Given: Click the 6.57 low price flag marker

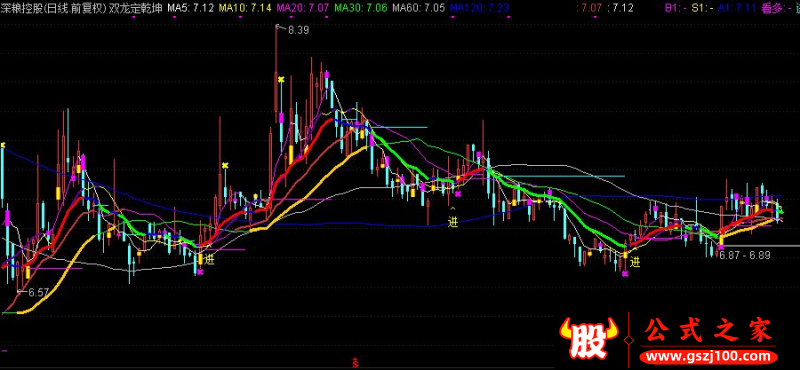Looking at the screenshot, I should click(x=34, y=292).
